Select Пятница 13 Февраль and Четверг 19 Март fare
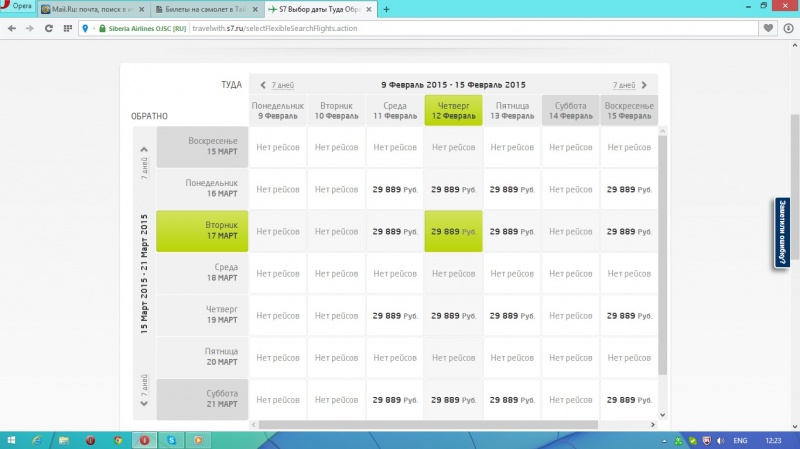The height and width of the screenshot is (449, 800). 511,315
